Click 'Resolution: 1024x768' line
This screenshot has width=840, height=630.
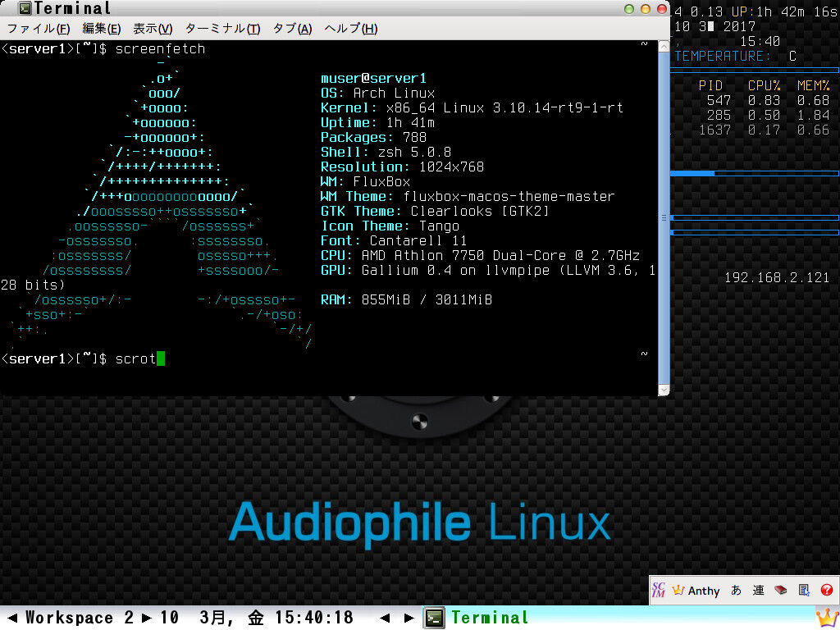pyautogui.click(x=402, y=167)
